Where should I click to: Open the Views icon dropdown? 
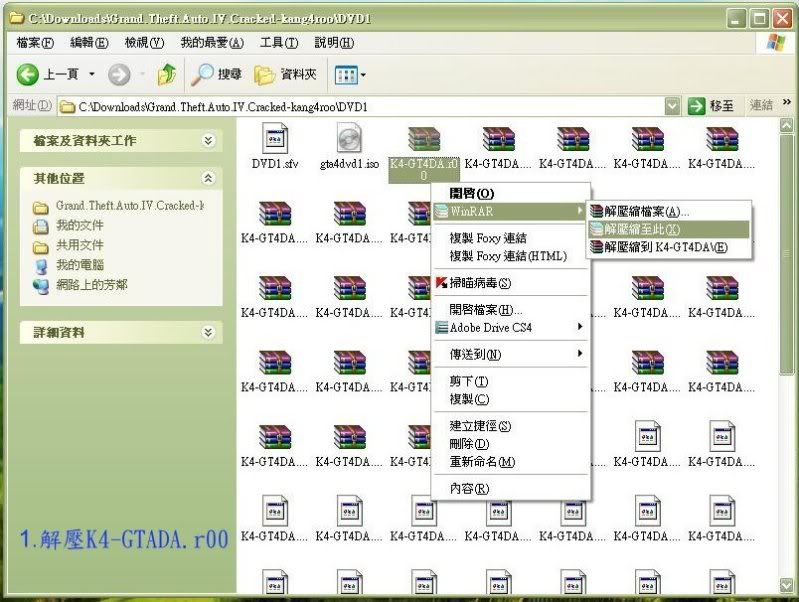350,75
